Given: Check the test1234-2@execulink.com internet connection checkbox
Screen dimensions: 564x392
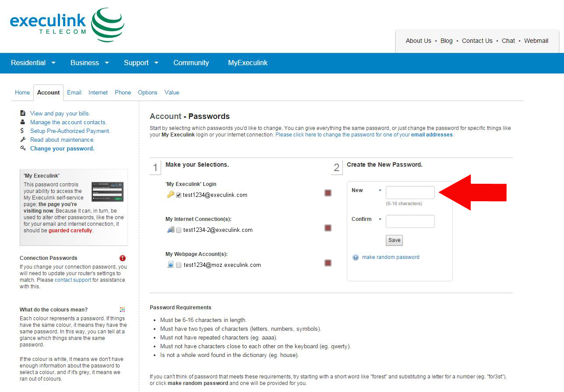Looking at the screenshot, I should [179, 230].
